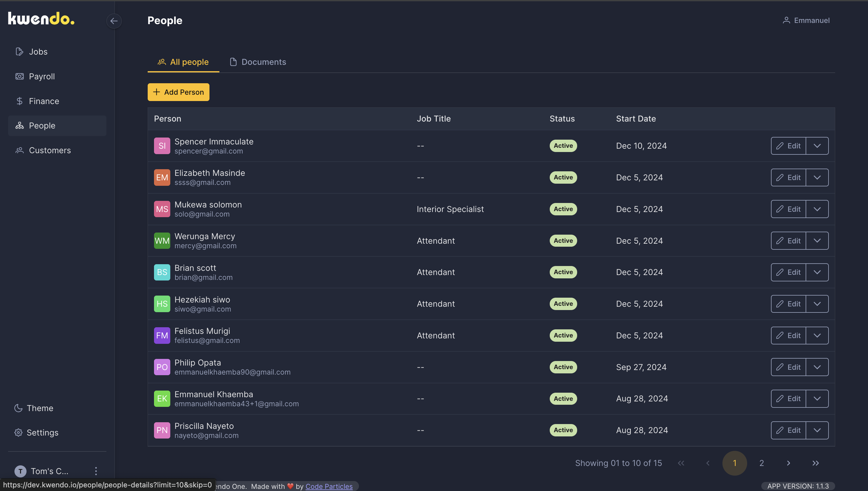Collapse sidebar with back arrow icon
The width and height of the screenshot is (868, 491).
114,21
